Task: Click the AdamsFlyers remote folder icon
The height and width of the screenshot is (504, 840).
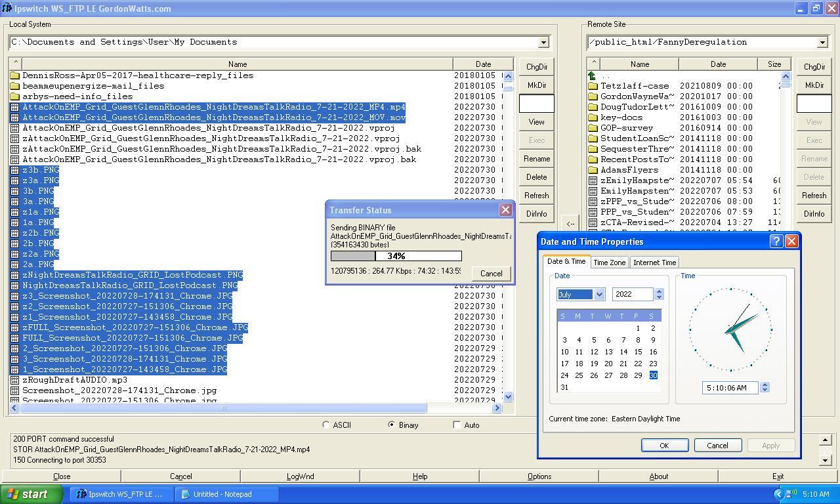Action: click(593, 170)
